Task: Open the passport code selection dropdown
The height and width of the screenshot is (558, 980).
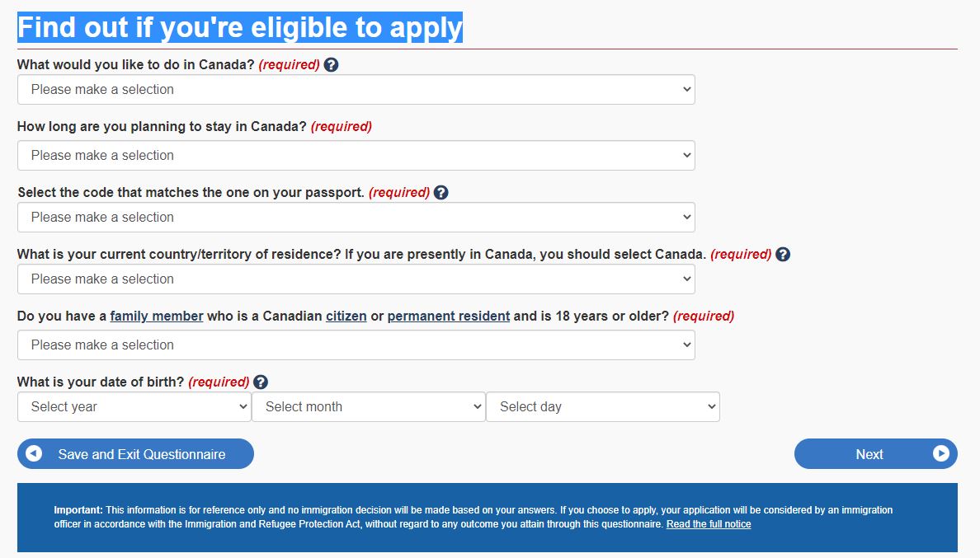Action: pyautogui.click(x=356, y=218)
